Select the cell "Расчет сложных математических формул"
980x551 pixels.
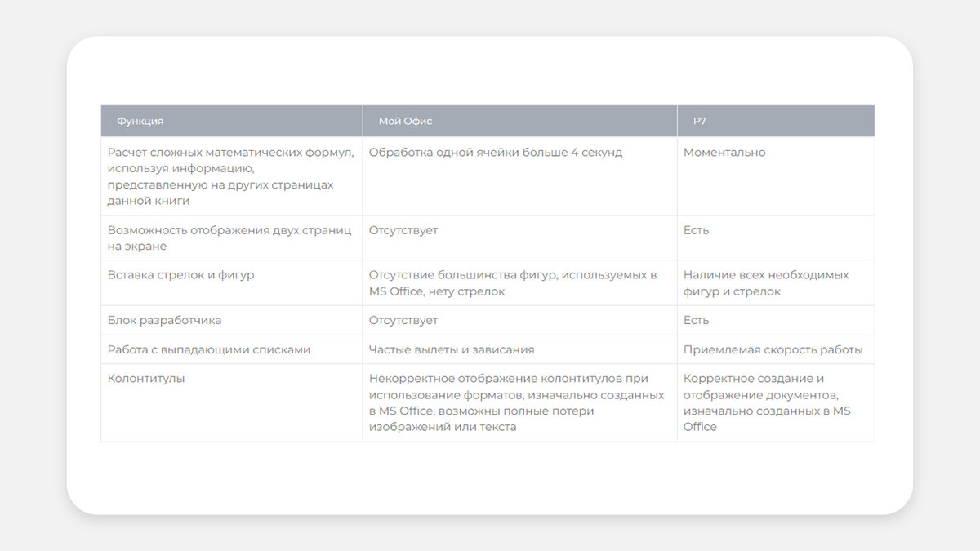click(232, 176)
